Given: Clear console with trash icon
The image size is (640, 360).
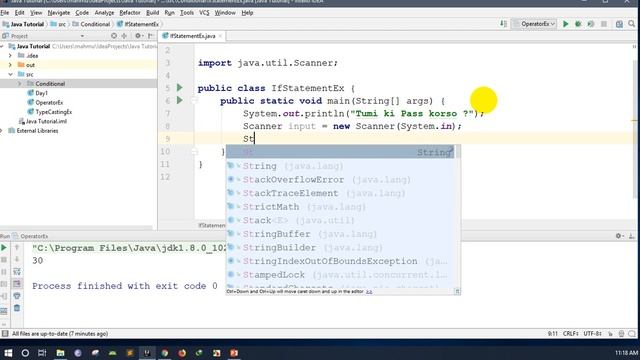Looking at the screenshot, I should click(17, 308).
